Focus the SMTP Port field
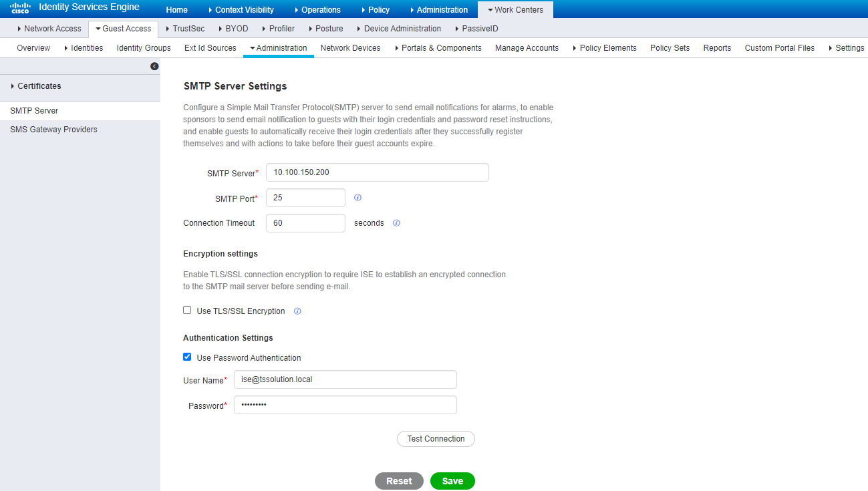This screenshot has height=491, width=868. click(x=305, y=198)
